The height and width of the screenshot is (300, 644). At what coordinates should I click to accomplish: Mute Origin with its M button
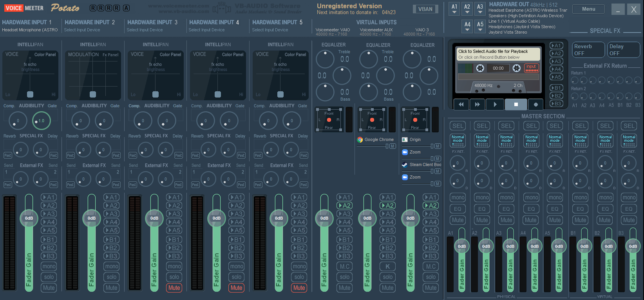(x=438, y=146)
